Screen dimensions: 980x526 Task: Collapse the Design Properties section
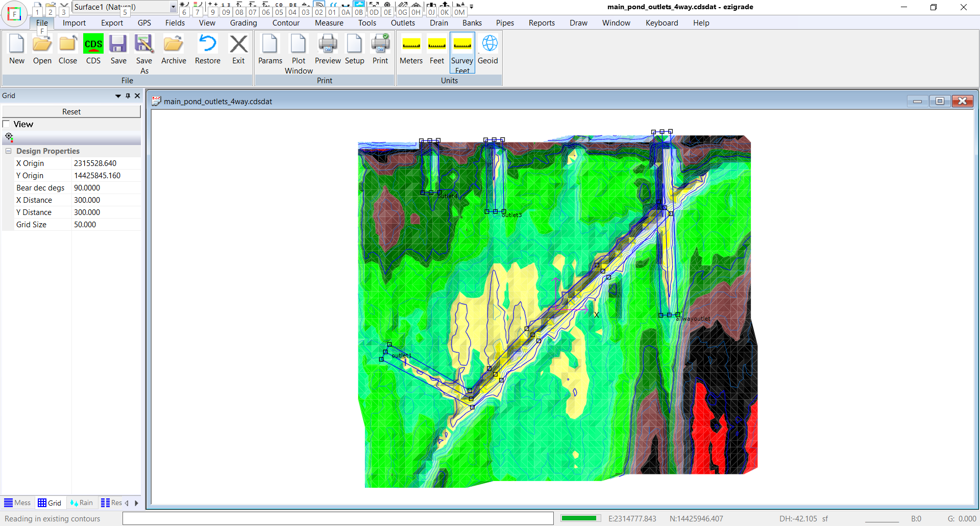coord(9,151)
